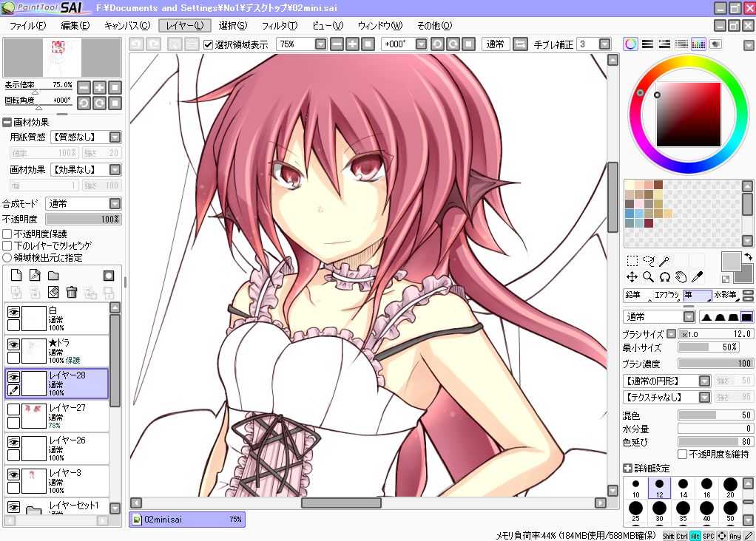Open the 手ブレ補正 stabilizer dropdown

pos(604,44)
